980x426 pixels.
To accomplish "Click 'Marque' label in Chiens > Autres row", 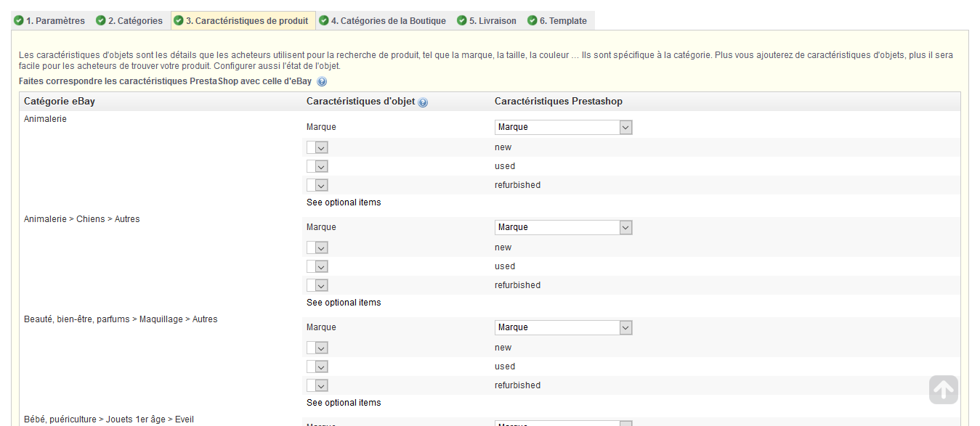I will [x=321, y=227].
